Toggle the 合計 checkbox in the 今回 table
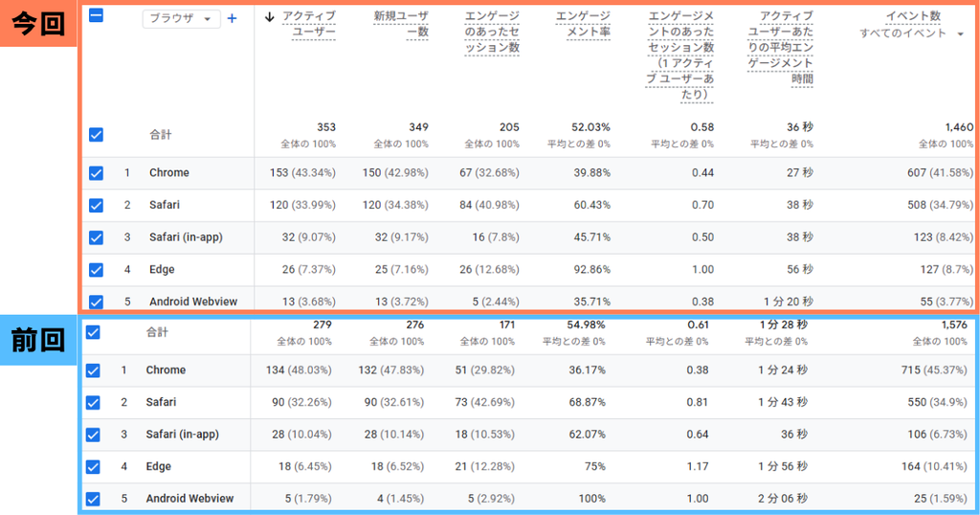Viewport: 980px width, 515px height. click(97, 135)
